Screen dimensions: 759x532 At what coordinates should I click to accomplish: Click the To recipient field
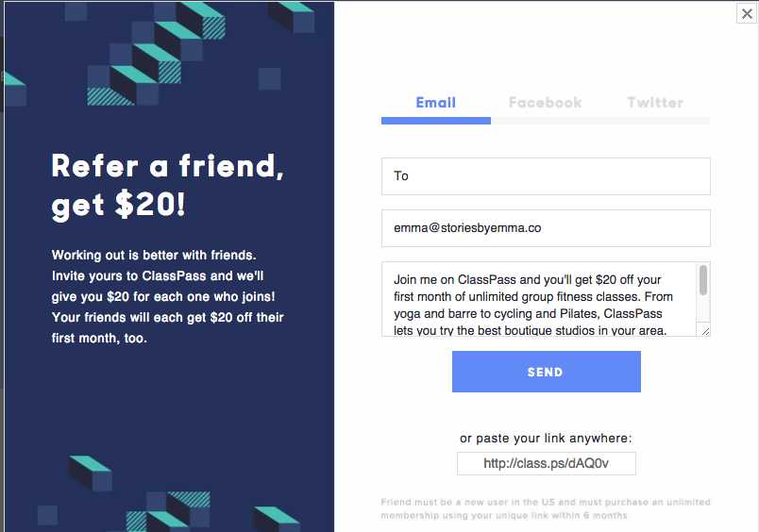[546, 176]
